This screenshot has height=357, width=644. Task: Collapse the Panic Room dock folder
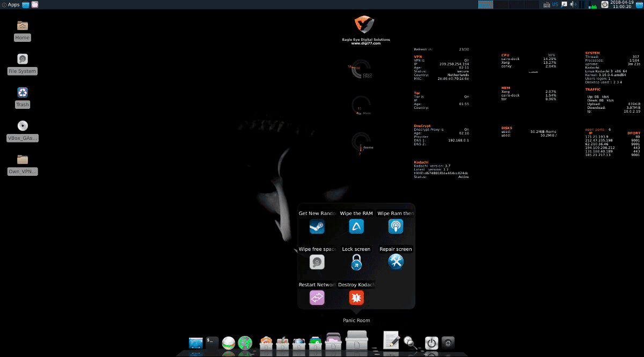357,341
